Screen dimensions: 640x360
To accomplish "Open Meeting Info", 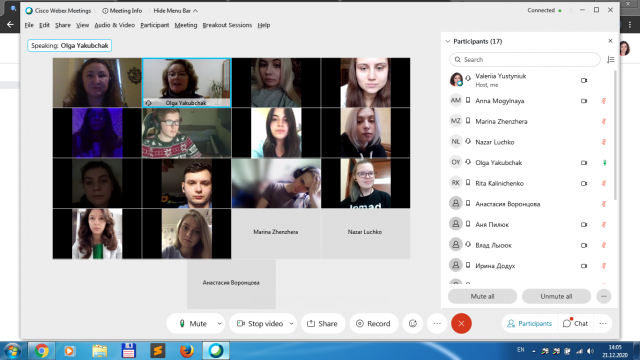I will (122, 11).
